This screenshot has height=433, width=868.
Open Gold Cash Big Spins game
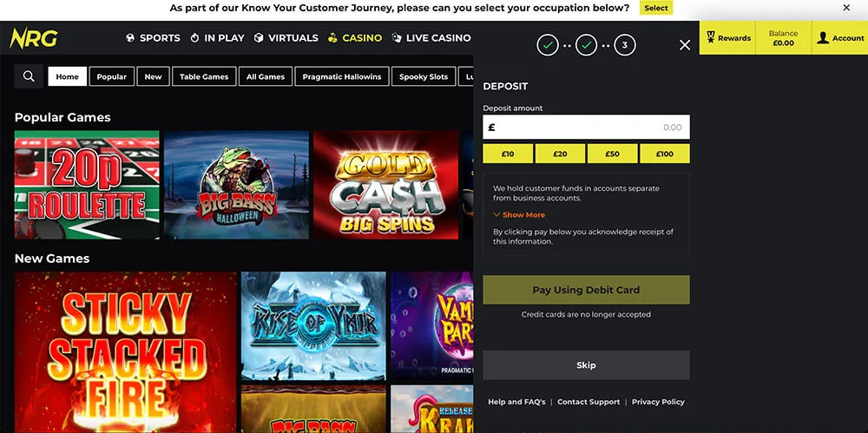[386, 185]
